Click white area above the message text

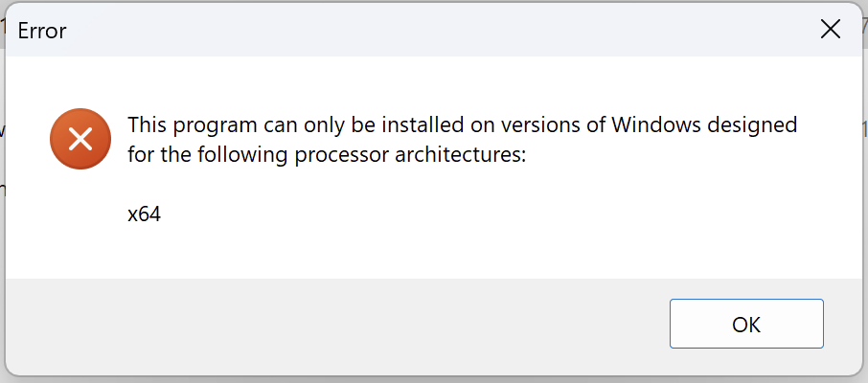pos(432,83)
